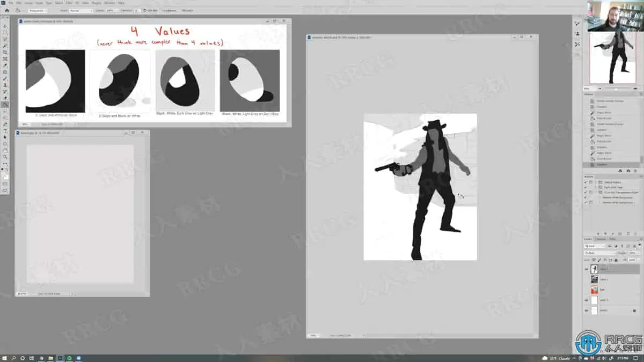Image resolution: width=644 pixels, height=362 pixels.
Task: Open the File menu
Action: (x=11, y=3)
